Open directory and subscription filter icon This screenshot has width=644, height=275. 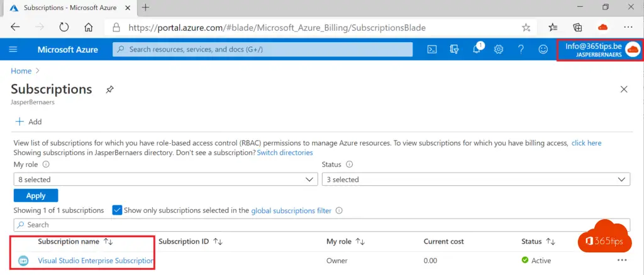pyautogui.click(x=455, y=50)
